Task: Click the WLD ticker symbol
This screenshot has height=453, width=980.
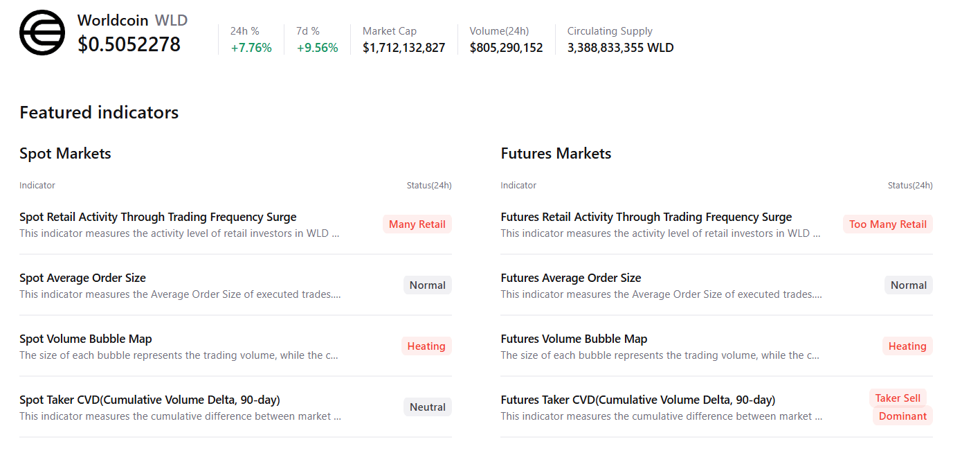Action: (x=171, y=20)
